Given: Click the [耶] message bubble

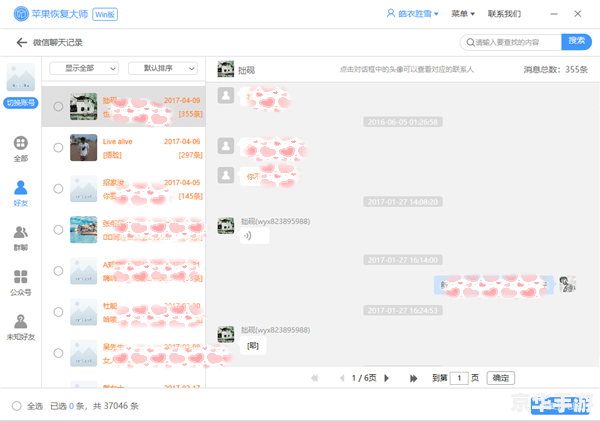Looking at the screenshot, I should [x=253, y=346].
